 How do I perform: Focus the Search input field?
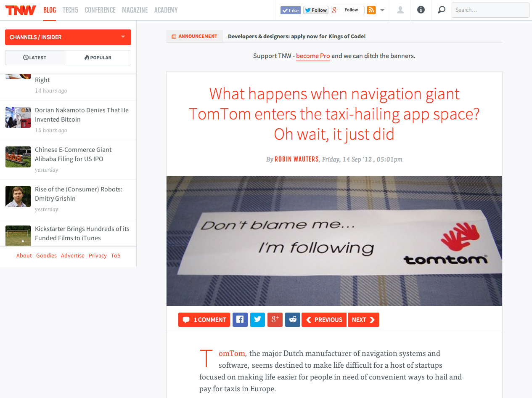tap(490, 10)
